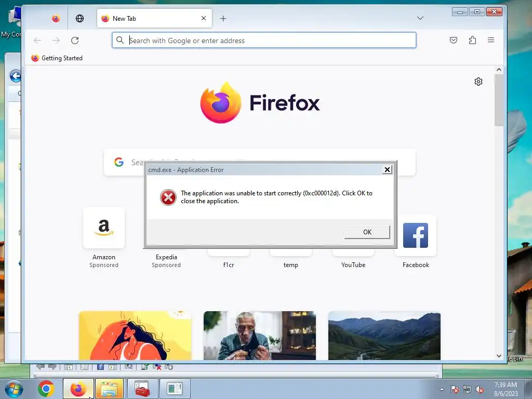Show hidden tray icons arrow

(442, 390)
